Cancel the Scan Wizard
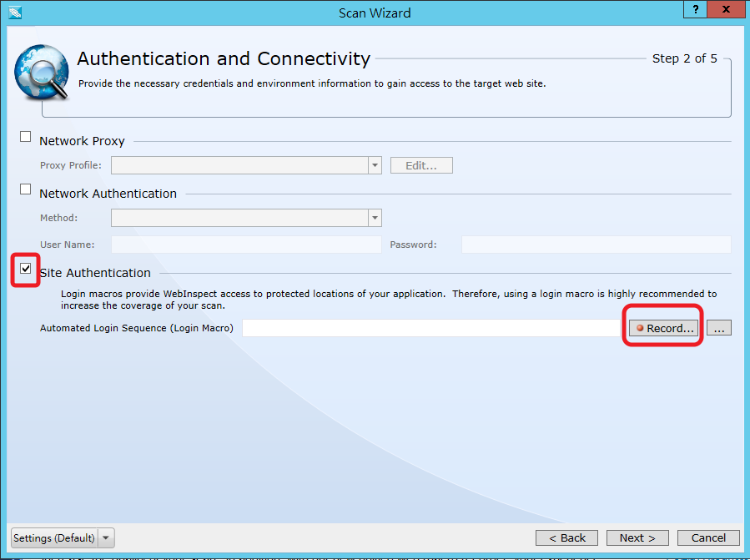The image size is (750, 560). (707, 537)
